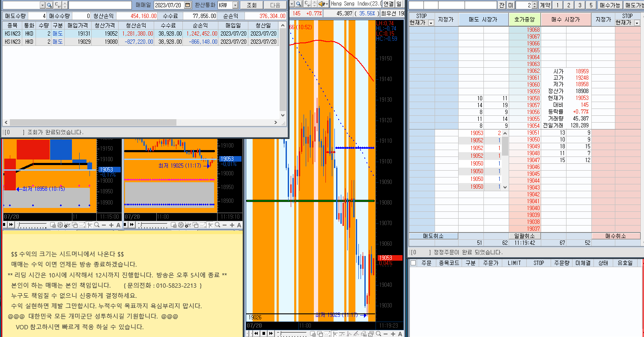This screenshot has width=644, height=337.
Task: Stop playback in the 11:19:10 mini chart
Action: pos(125,225)
